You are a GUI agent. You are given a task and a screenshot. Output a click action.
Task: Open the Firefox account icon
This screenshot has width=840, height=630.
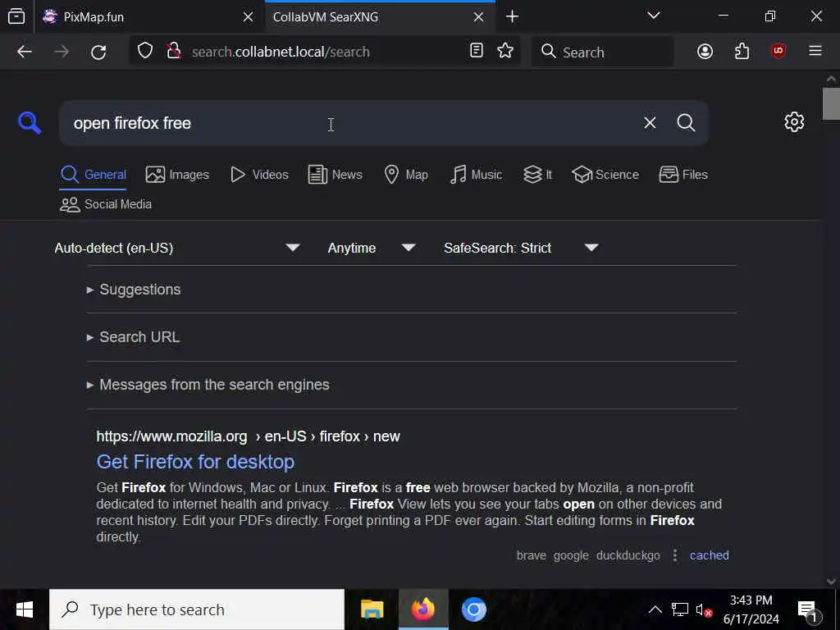click(x=705, y=52)
